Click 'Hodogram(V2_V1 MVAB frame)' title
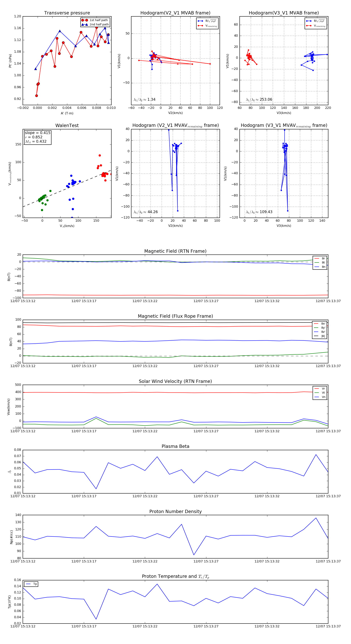 pos(175,13)
